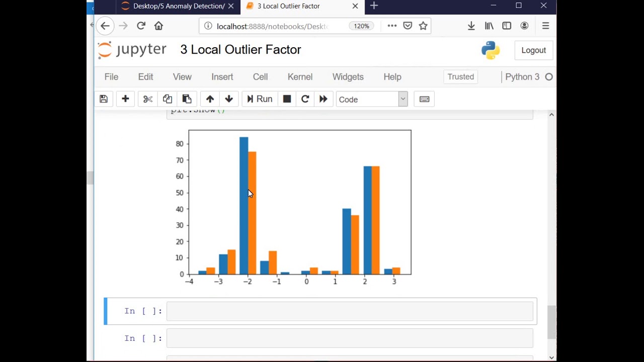Click the first cell's In [ ]: prompt
This screenshot has height=362, width=644.
click(143, 311)
